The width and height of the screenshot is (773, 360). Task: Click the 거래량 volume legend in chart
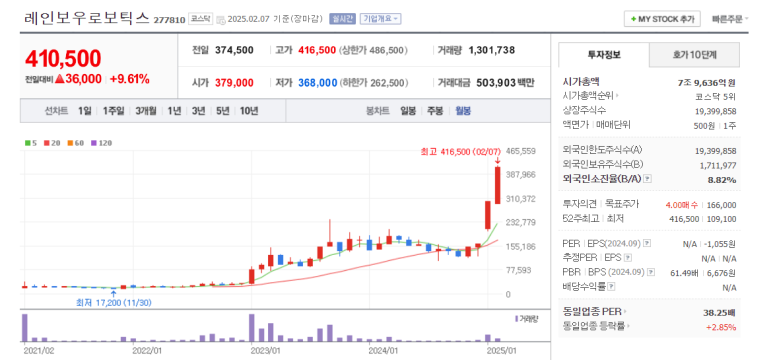(x=527, y=319)
